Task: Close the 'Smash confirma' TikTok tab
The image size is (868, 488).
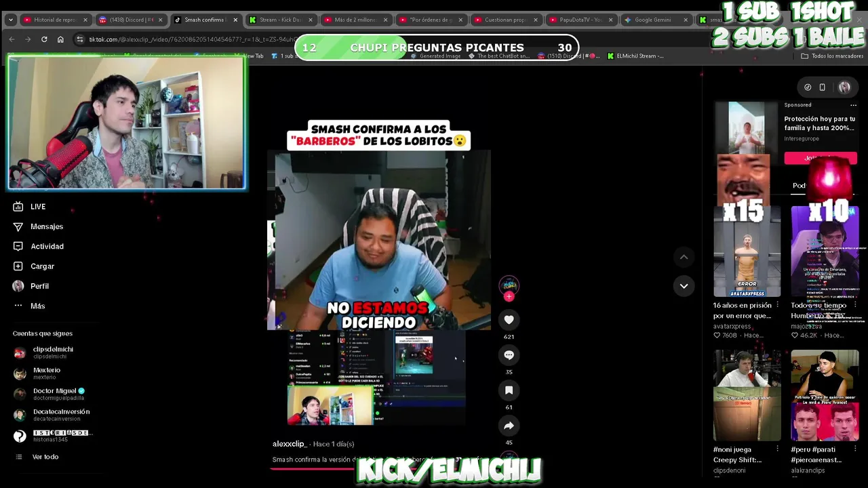Action: [235, 20]
